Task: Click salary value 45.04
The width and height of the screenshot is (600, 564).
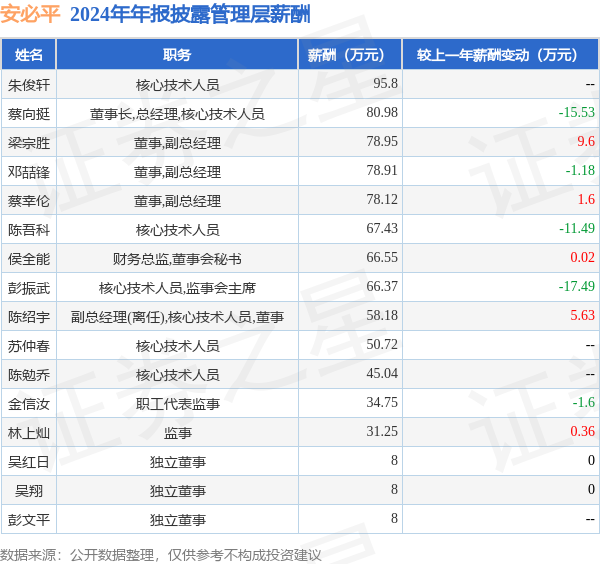Action: 382,373
